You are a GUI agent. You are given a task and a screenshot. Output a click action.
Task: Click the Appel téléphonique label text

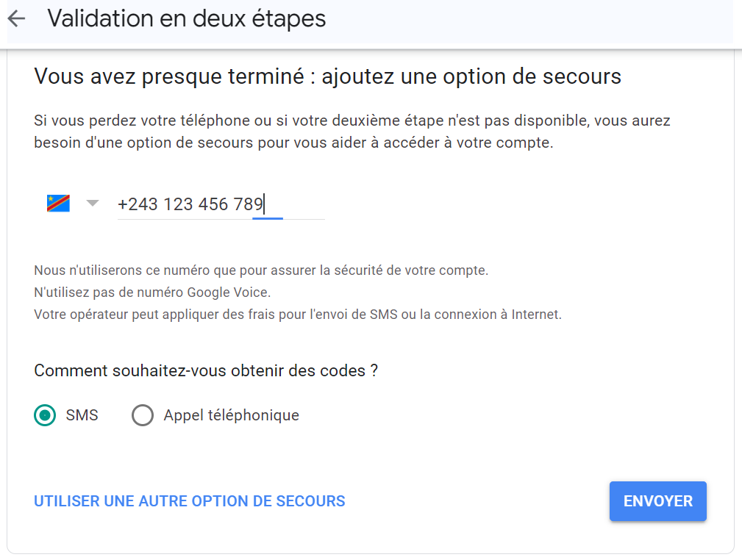[232, 415]
